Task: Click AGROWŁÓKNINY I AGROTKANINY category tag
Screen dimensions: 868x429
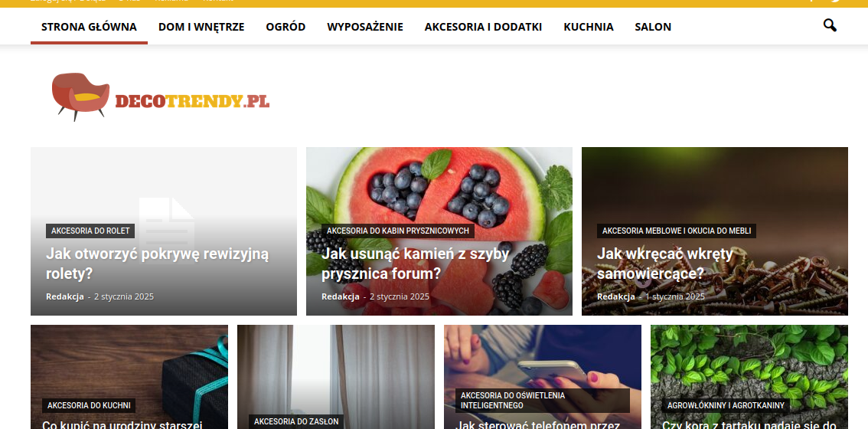Action: tap(726, 406)
